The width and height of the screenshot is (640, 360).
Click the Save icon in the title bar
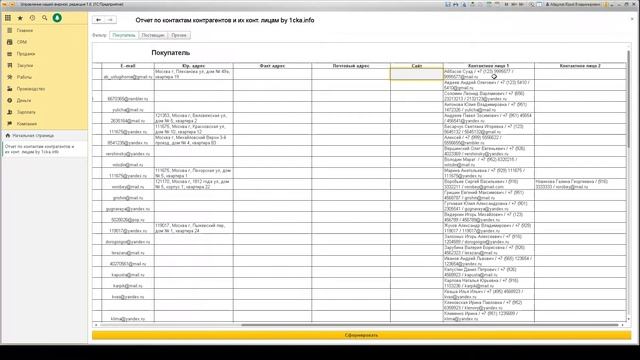[447, 4]
